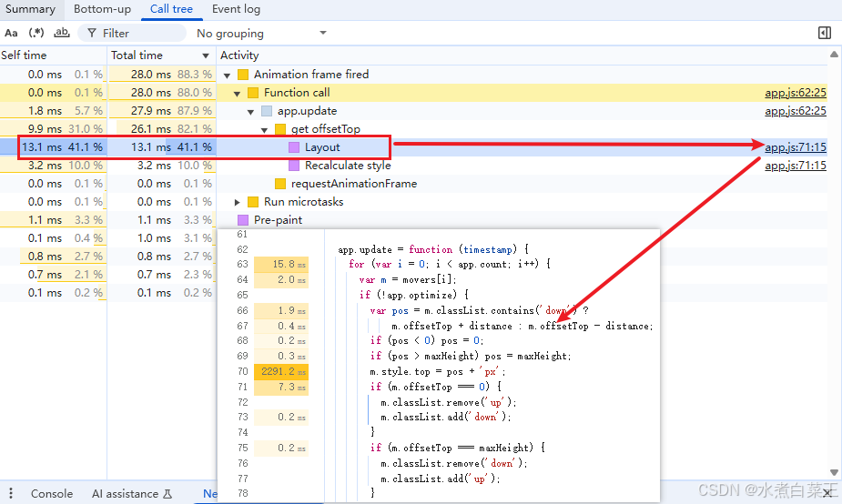Collapse the Animation frame fired row

[228, 76]
